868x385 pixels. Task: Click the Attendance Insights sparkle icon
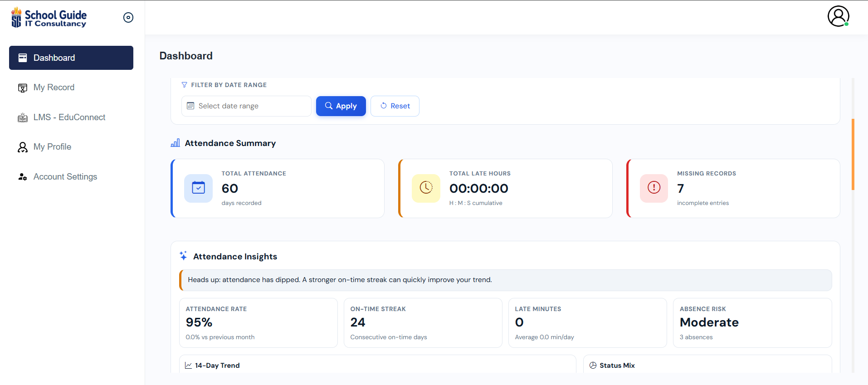(183, 256)
